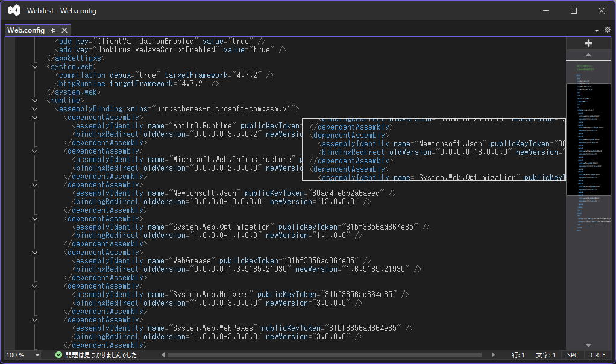The height and width of the screenshot is (364, 616).
Task: Collapse dependentAssembly block containing System.Web.WebPages
Action: tap(34, 320)
